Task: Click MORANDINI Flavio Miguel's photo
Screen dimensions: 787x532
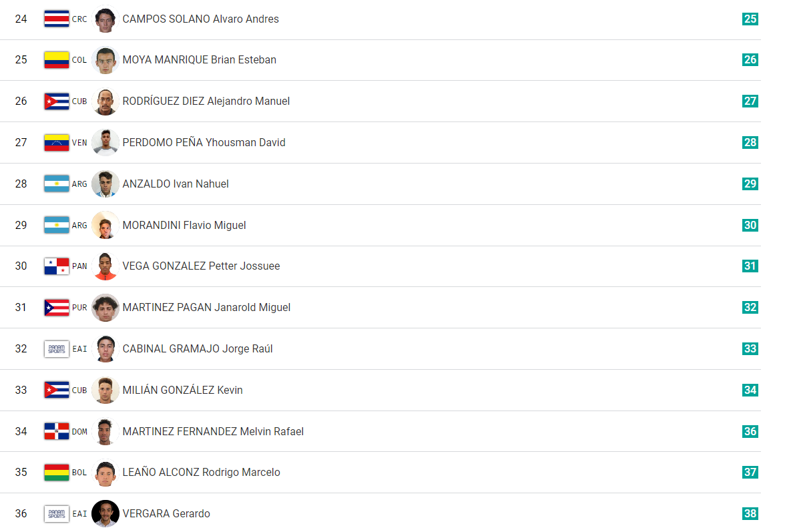Action: tap(105, 226)
